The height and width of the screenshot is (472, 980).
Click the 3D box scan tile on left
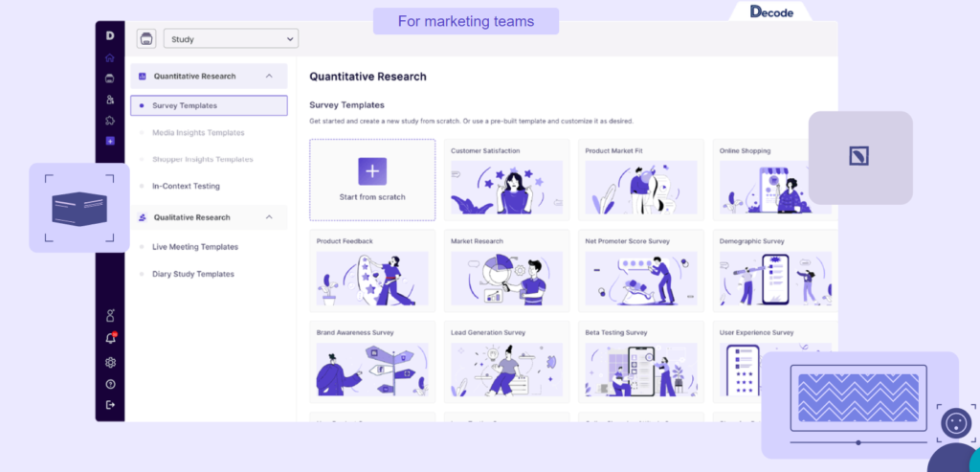tap(79, 208)
